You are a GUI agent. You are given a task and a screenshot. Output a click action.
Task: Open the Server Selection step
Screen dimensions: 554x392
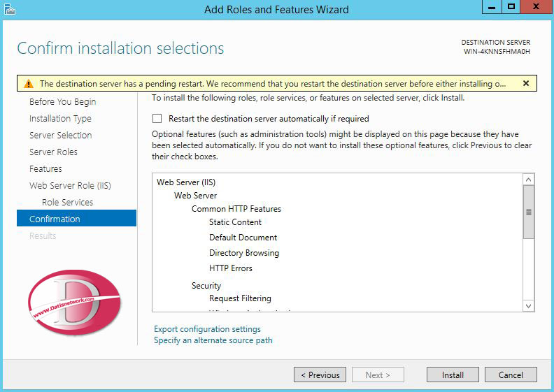pos(60,135)
